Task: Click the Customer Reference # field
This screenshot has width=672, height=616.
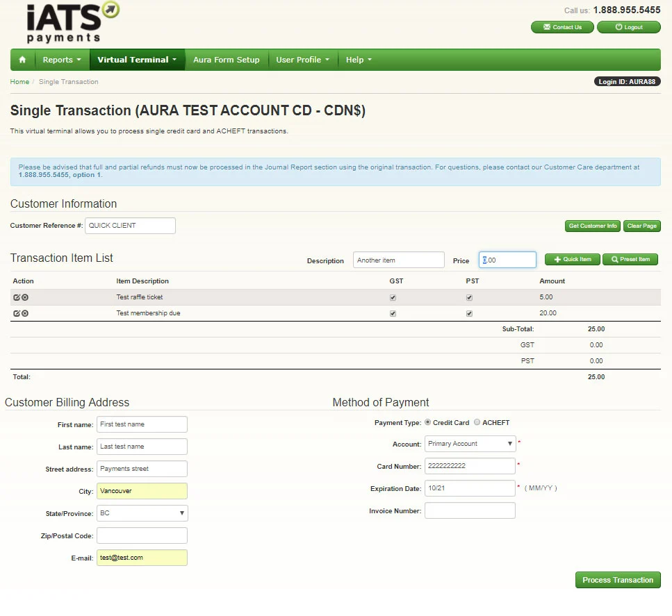Action: (x=130, y=226)
